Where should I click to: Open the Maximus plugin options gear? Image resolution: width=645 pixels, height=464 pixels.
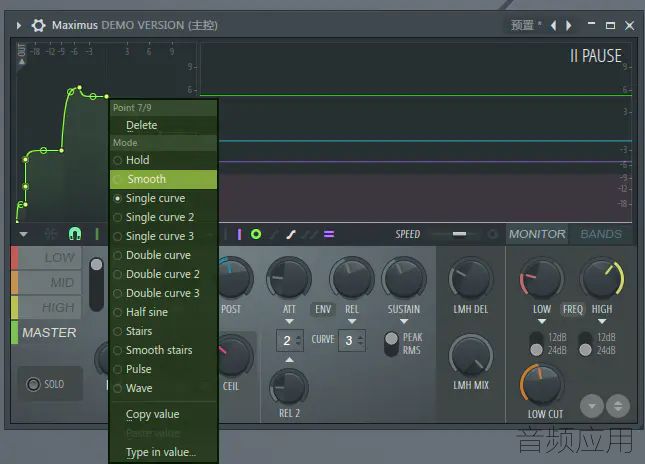[x=39, y=26]
